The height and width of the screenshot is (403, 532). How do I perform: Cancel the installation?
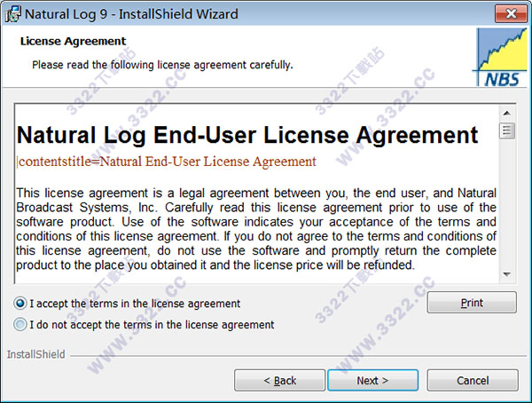point(473,380)
